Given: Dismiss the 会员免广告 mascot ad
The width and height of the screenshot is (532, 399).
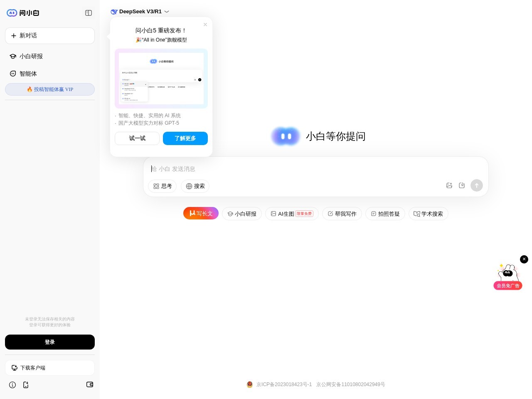Looking at the screenshot, I should tap(524, 259).
